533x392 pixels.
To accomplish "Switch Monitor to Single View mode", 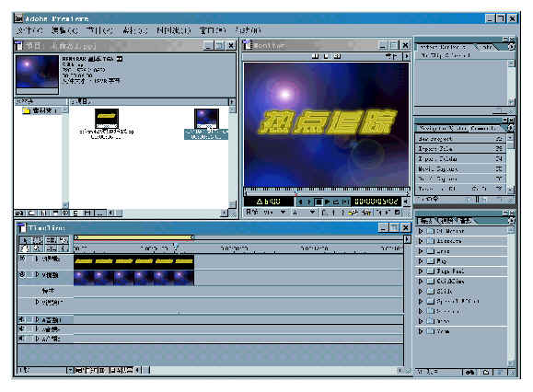I will [326, 56].
